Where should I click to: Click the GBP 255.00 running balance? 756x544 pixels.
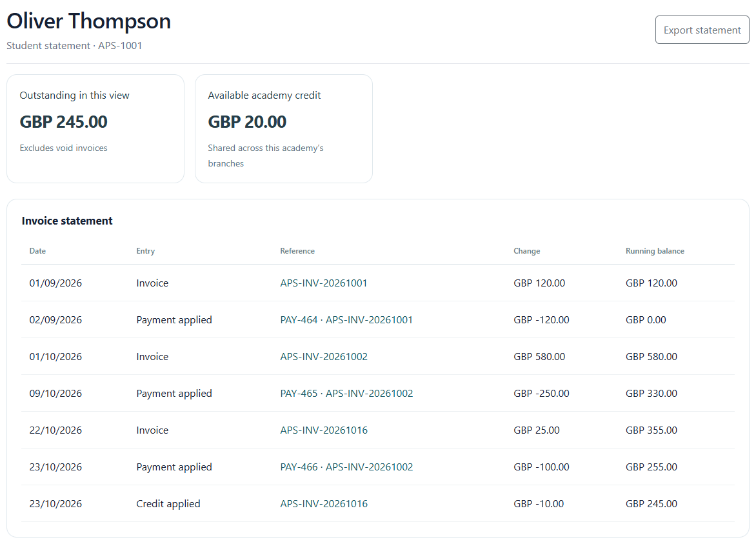[652, 467]
